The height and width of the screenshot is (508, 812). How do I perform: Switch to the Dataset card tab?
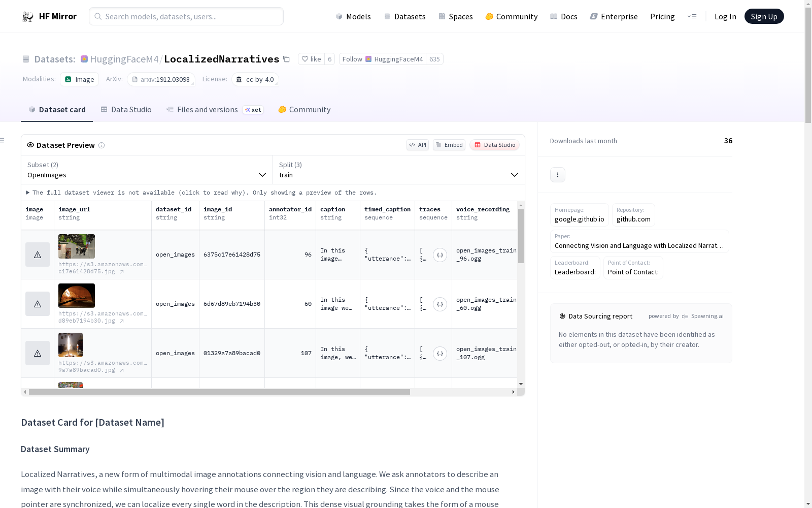point(57,110)
